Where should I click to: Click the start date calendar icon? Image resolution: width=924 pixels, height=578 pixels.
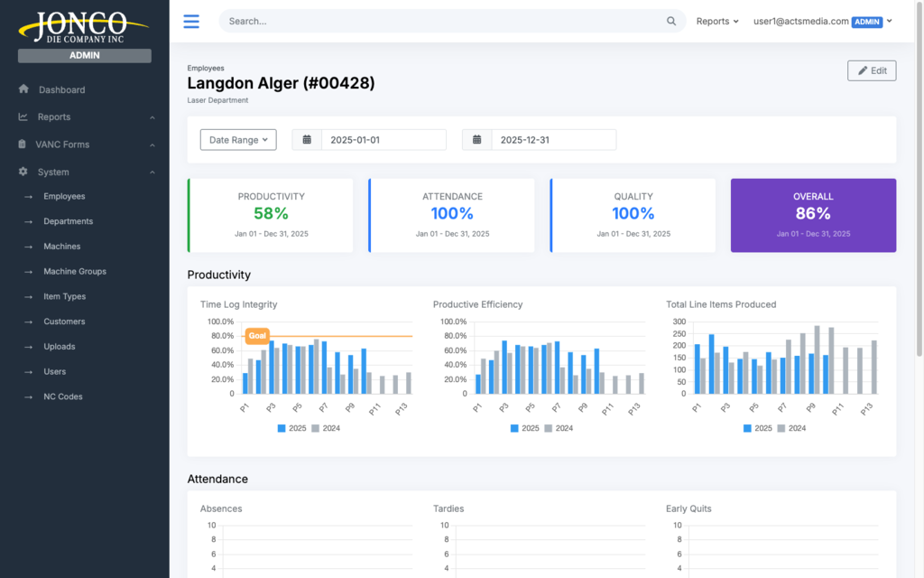pos(307,140)
